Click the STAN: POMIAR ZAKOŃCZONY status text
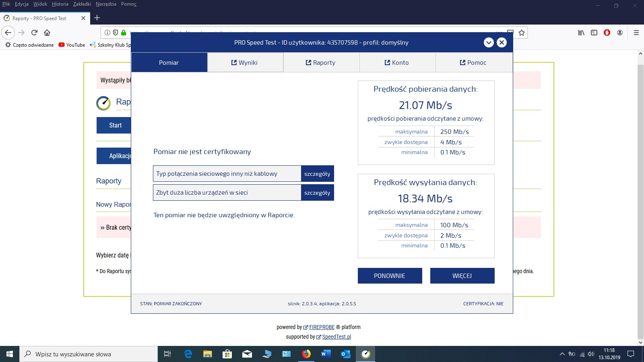The width and height of the screenshot is (644, 362). (171, 304)
